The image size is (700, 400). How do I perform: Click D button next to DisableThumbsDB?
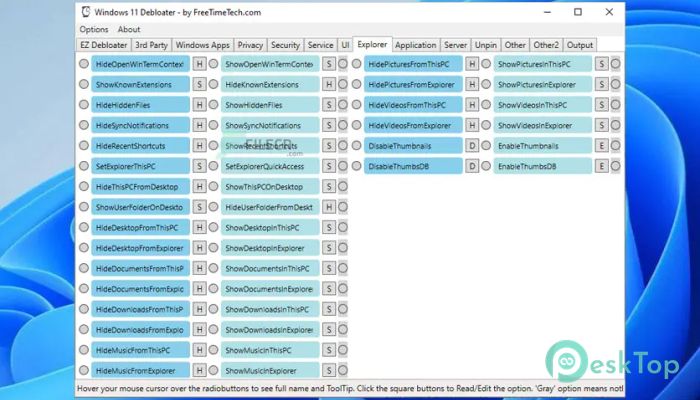(x=472, y=166)
